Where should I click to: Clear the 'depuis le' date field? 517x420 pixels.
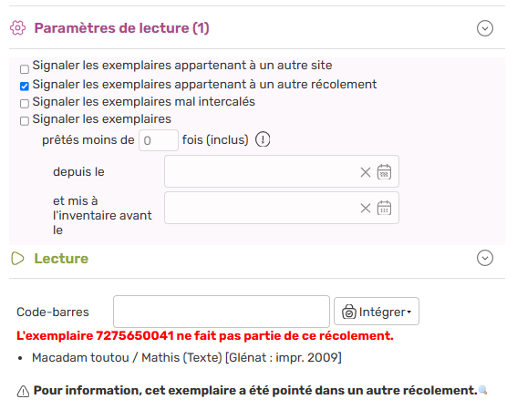[x=366, y=172]
